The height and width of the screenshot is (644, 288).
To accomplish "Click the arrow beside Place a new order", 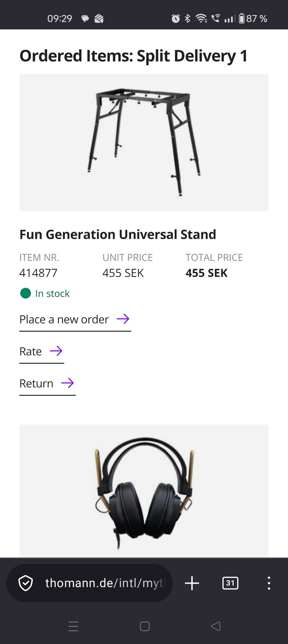I will pos(123,319).
